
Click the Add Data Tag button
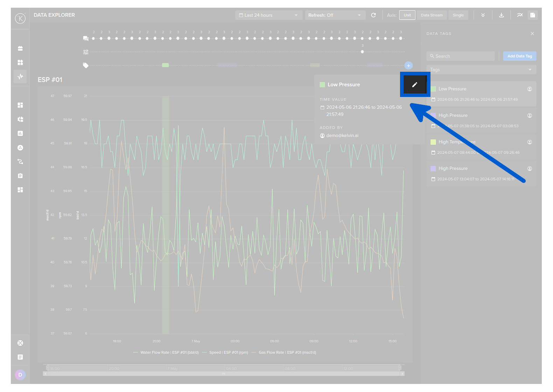click(519, 56)
